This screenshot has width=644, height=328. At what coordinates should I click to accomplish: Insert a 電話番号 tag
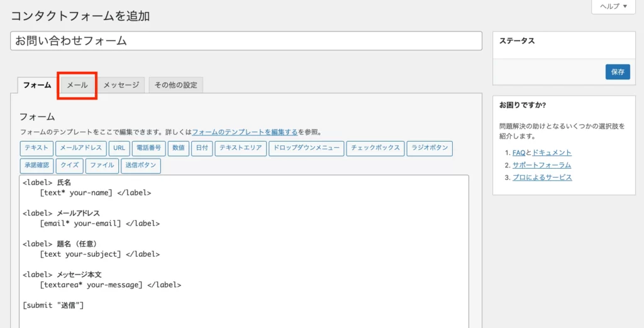coord(148,149)
